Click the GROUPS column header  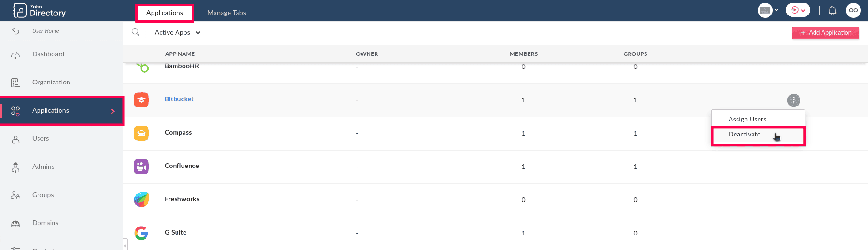636,54
